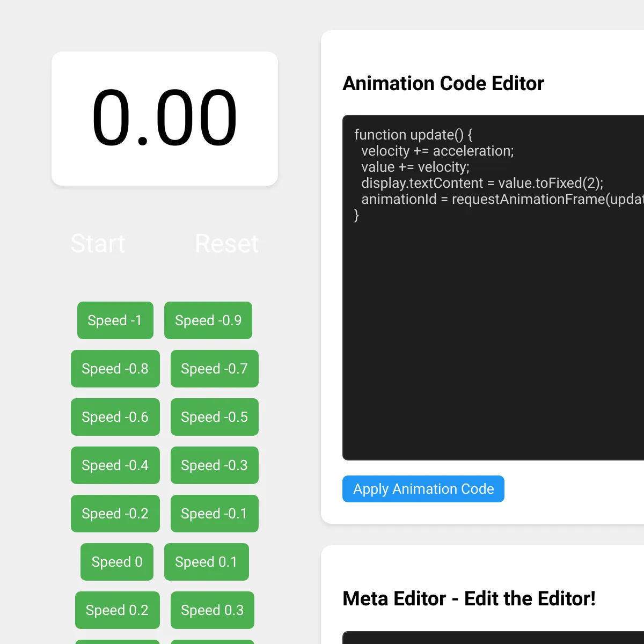Click the 'value += velocity;' code line

point(415,167)
